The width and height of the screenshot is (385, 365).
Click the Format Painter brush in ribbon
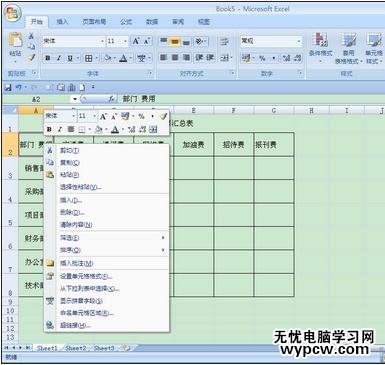(31, 58)
